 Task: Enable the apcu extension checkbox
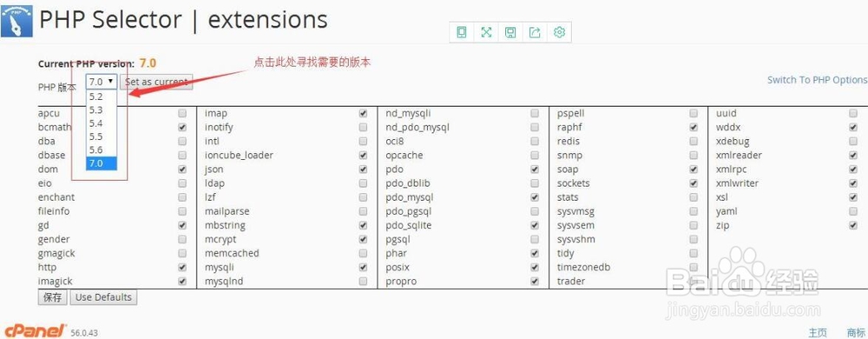[182, 113]
